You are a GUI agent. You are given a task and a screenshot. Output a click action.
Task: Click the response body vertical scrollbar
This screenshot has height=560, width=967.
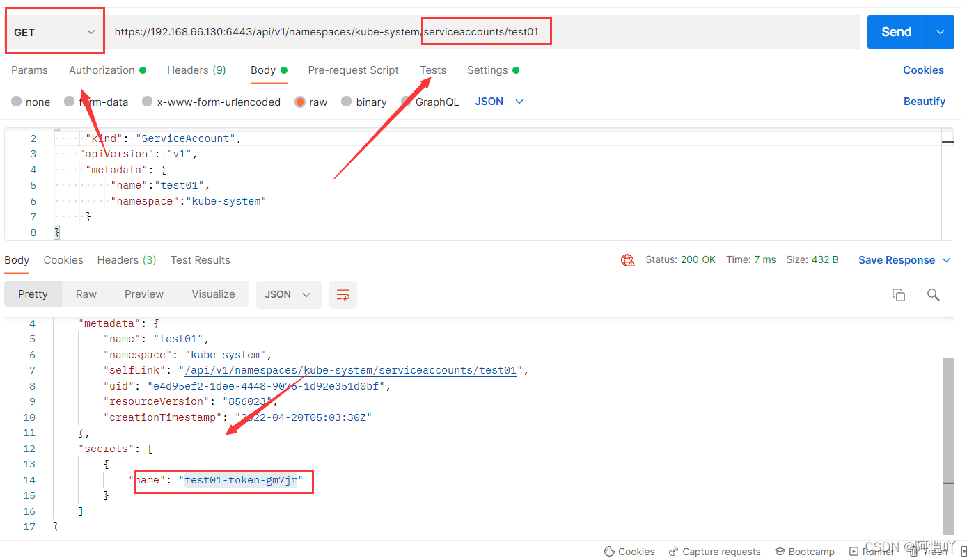tap(948, 445)
